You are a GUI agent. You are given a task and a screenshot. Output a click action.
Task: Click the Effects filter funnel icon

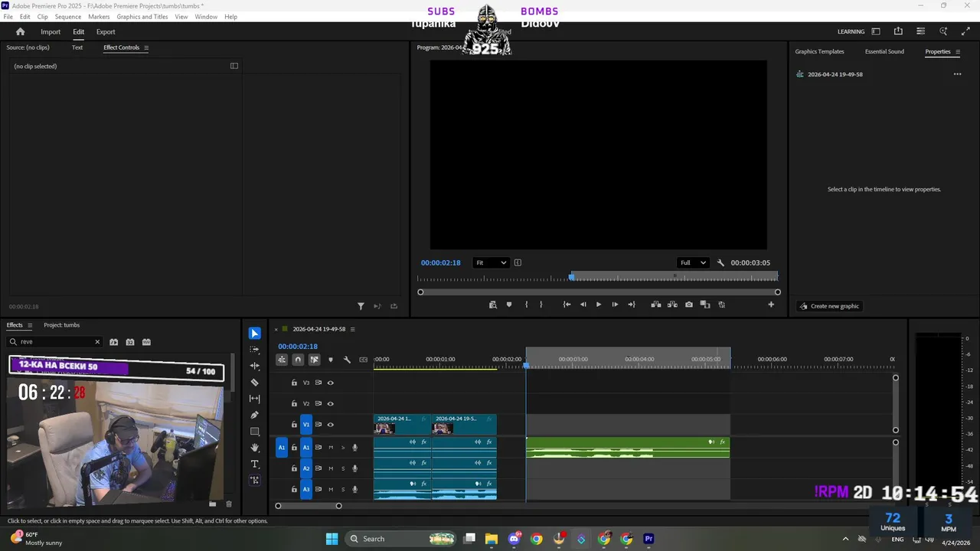pos(361,306)
